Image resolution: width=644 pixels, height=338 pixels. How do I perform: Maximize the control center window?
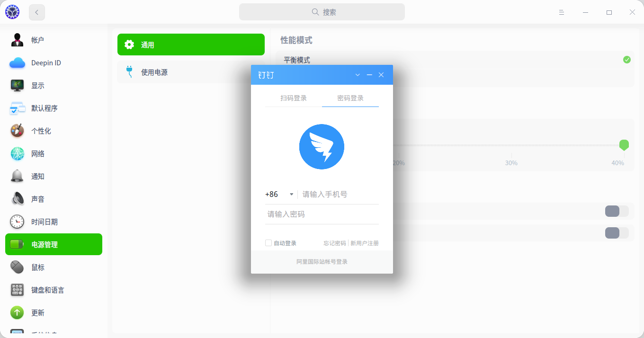click(x=609, y=12)
